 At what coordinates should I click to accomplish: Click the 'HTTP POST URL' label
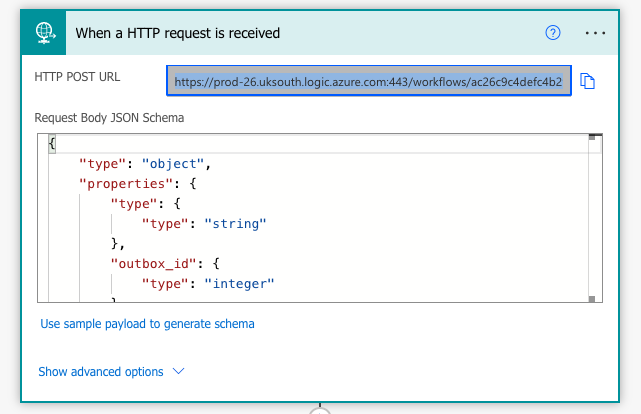pyautogui.click(x=76, y=76)
